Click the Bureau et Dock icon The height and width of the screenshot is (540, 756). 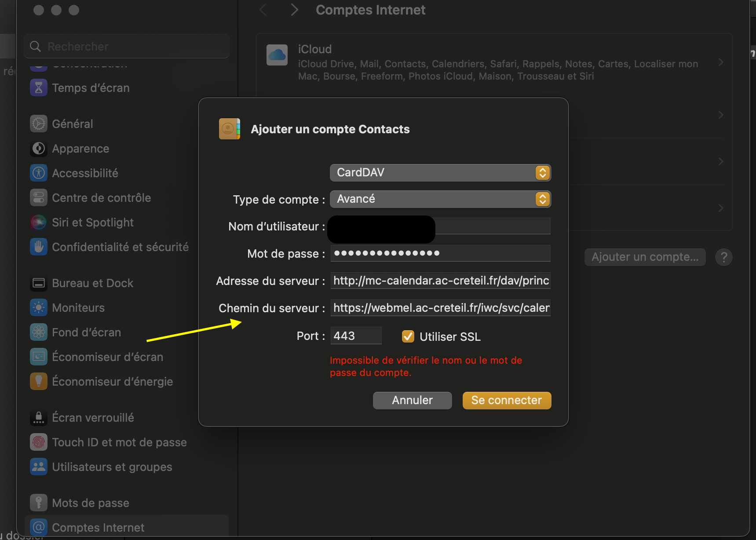point(39,283)
